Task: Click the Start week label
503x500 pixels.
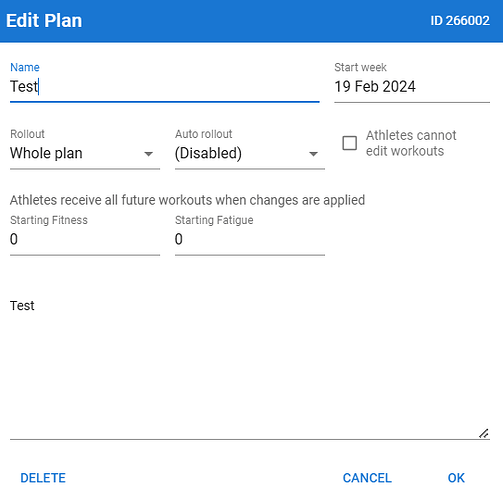Action: 360,67
